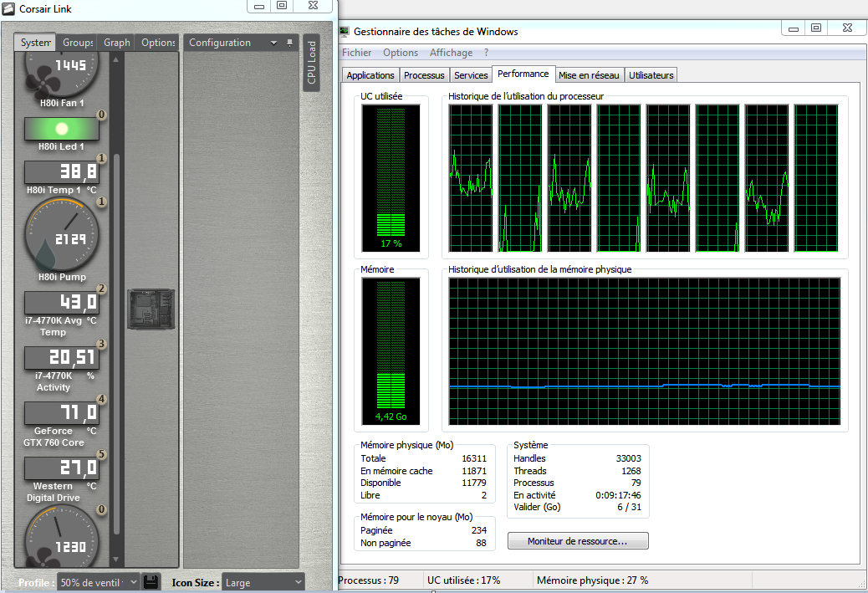Click status bar Mémoire physique : 27 %
868x593 pixels.
592,580
